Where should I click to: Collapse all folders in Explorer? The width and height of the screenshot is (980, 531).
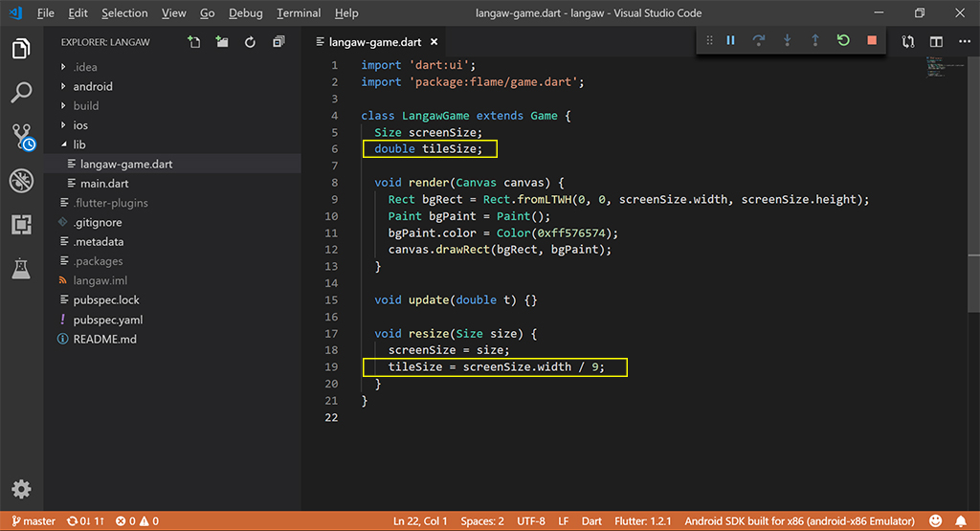(278, 42)
